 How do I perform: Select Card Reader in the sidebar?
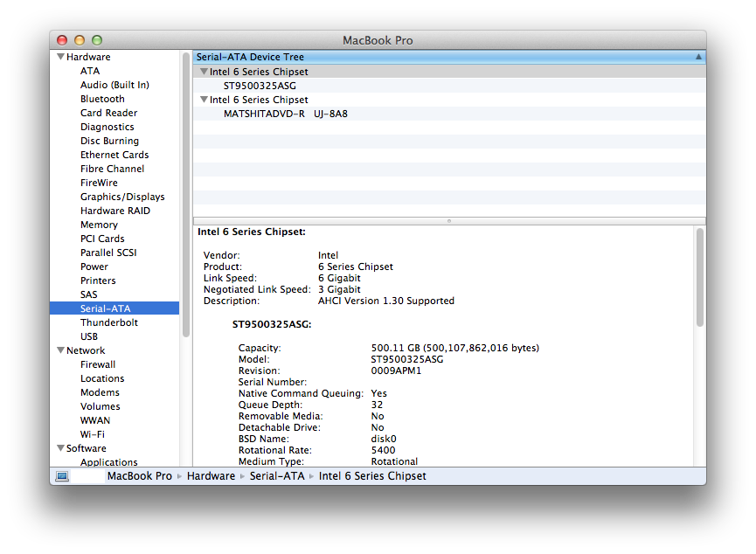pyautogui.click(x=109, y=113)
